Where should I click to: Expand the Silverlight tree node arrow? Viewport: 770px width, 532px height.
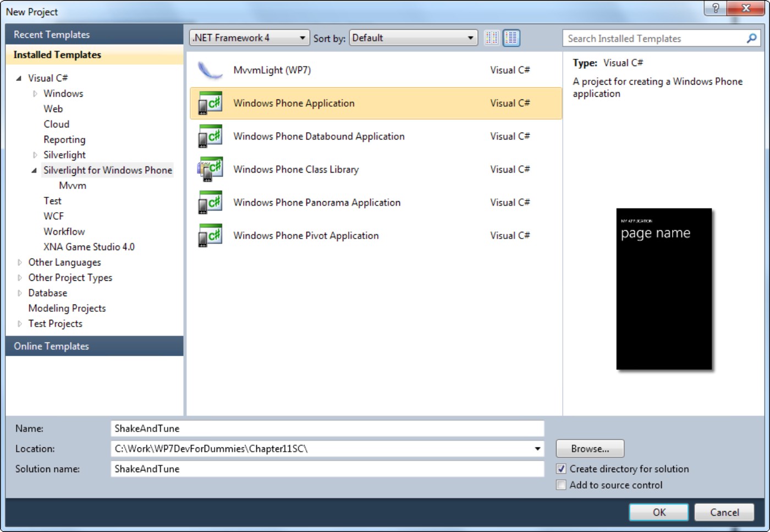point(35,155)
